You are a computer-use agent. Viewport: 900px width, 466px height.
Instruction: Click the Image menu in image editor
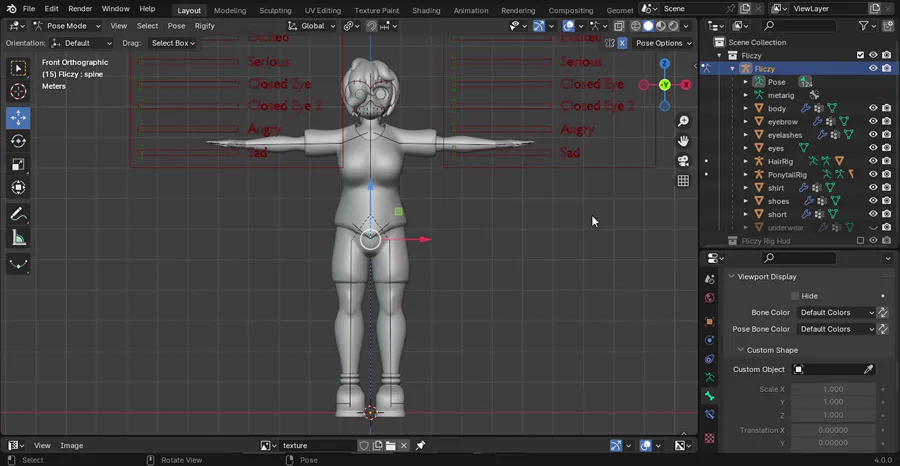[72, 445]
